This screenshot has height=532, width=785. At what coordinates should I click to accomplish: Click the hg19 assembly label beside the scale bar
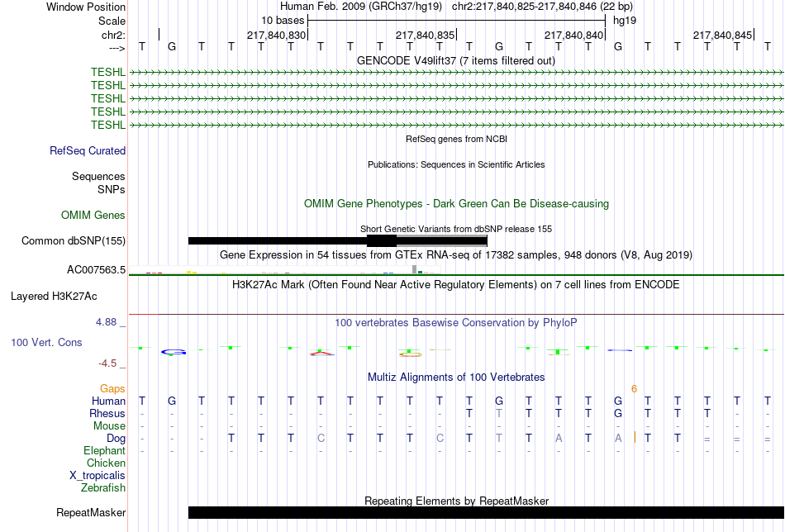[x=625, y=21]
